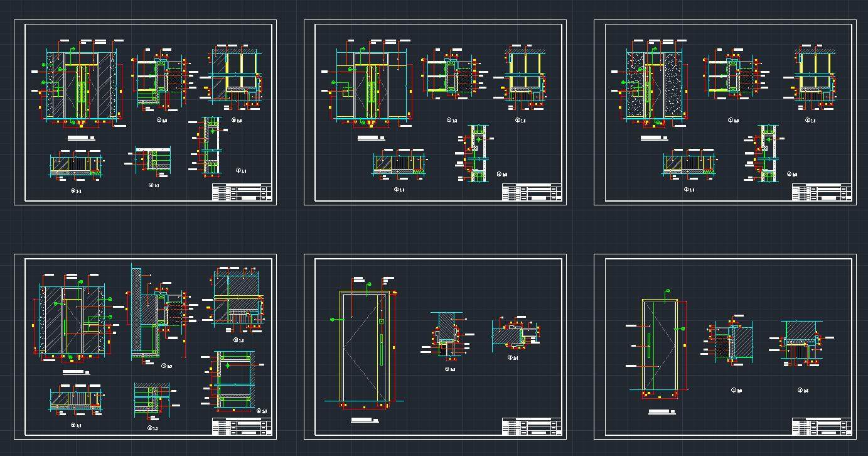Click detail marker 1 below bottom-middle sheet's jamb section
Viewport: 868px width, 456px height.
447,369
